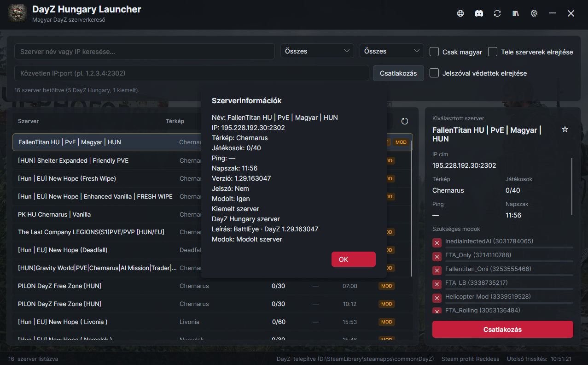Open the globe language icon in the title bar
The image size is (588, 365).
[x=460, y=13]
